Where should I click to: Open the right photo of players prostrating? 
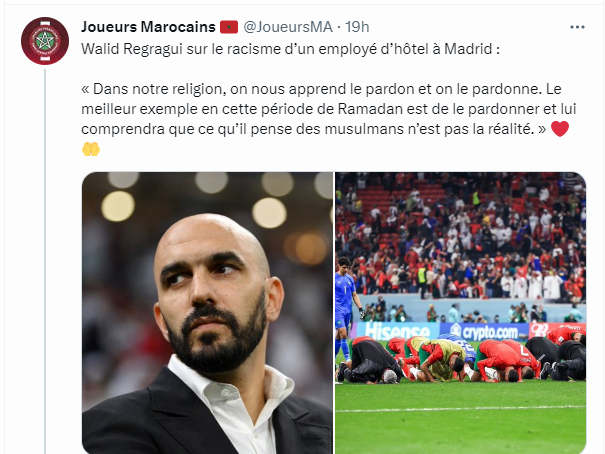pyautogui.click(x=460, y=313)
